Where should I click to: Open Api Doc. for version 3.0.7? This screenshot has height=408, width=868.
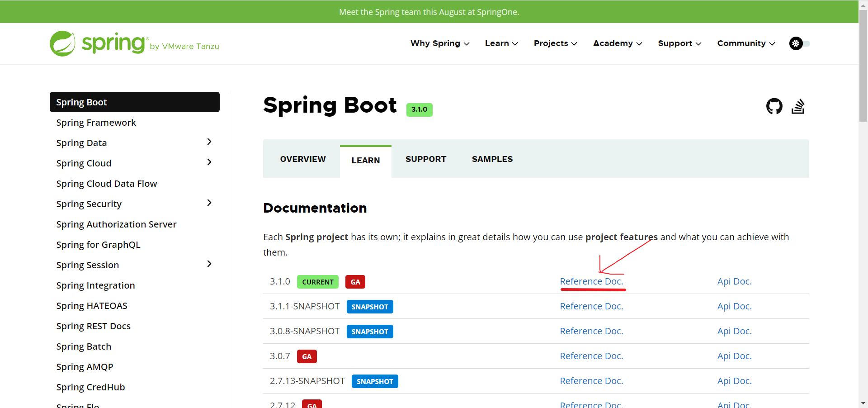[734, 356]
